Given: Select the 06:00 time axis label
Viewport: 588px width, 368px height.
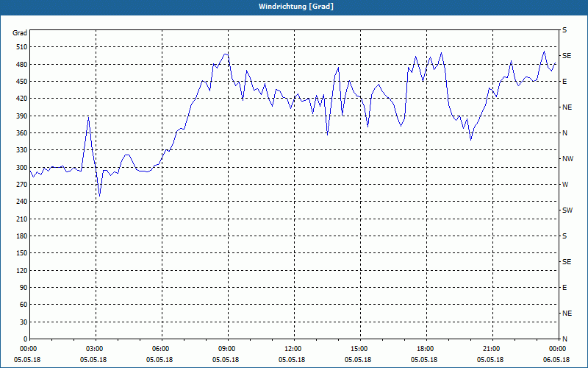Looking at the screenshot, I should tap(162, 348).
